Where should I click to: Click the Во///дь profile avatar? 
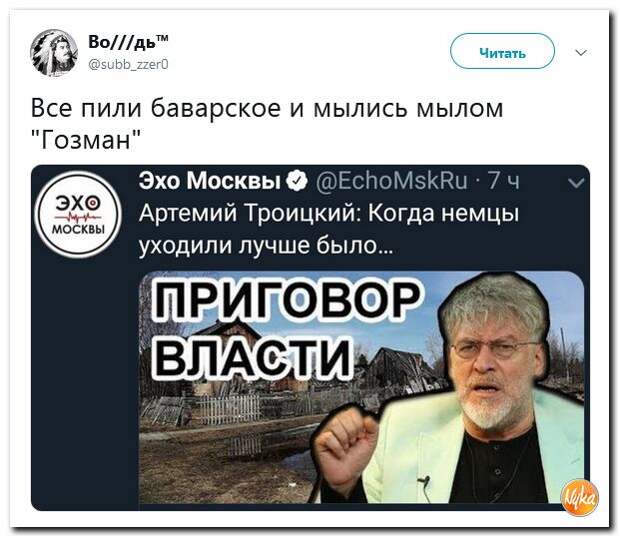(x=54, y=53)
